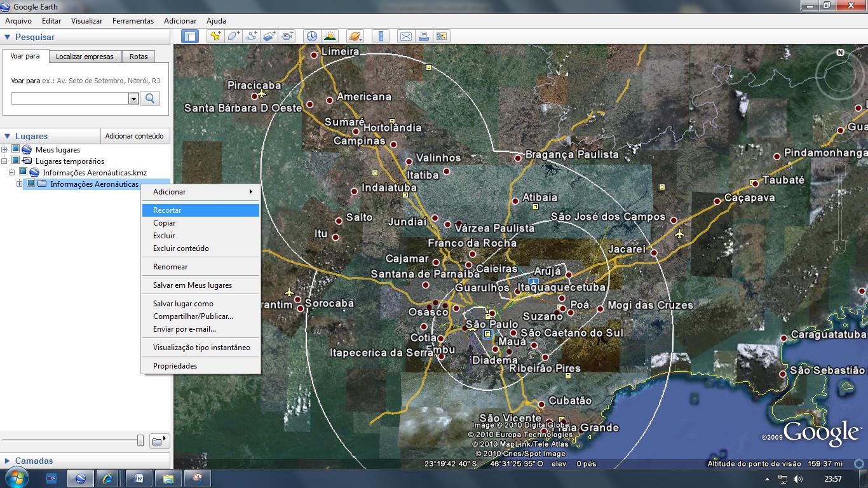Expand the Meus lugares tree node
The height and width of the screenshot is (488, 868).
pyautogui.click(x=4, y=150)
